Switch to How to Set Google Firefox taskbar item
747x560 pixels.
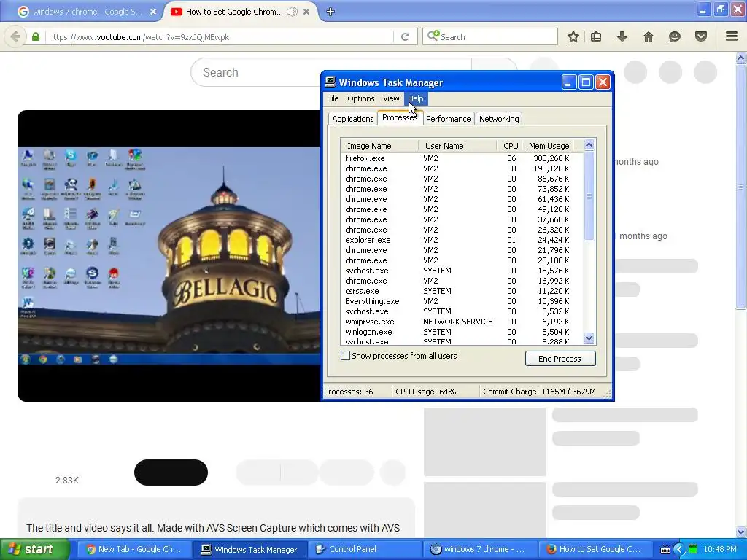click(x=595, y=549)
